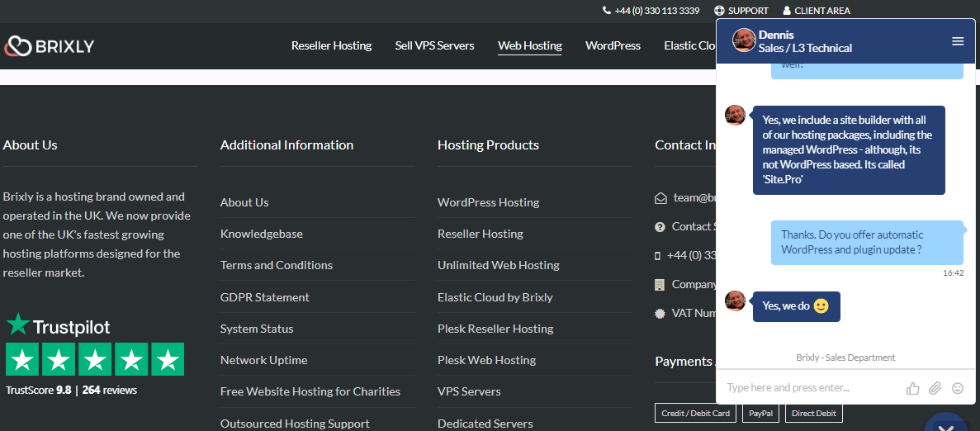Click the Support lifebuoy icon
Screen dimensions: 980x431
tap(719, 11)
